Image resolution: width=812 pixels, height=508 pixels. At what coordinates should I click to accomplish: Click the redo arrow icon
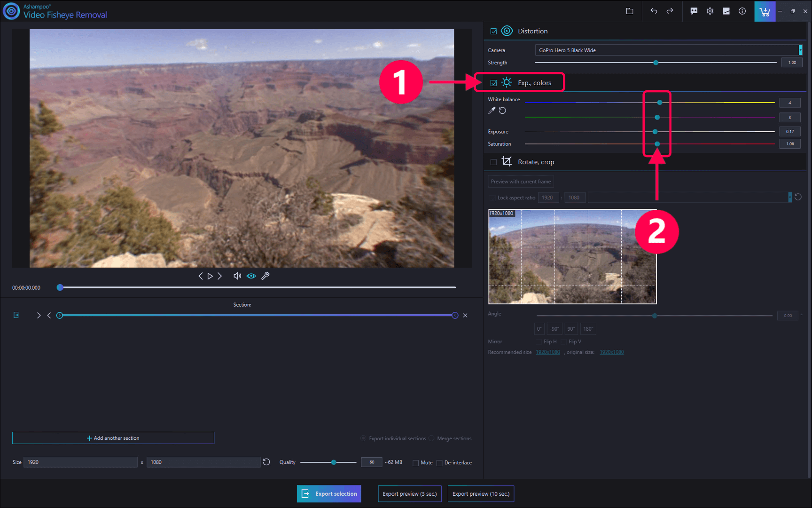click(x=670, y=11)
